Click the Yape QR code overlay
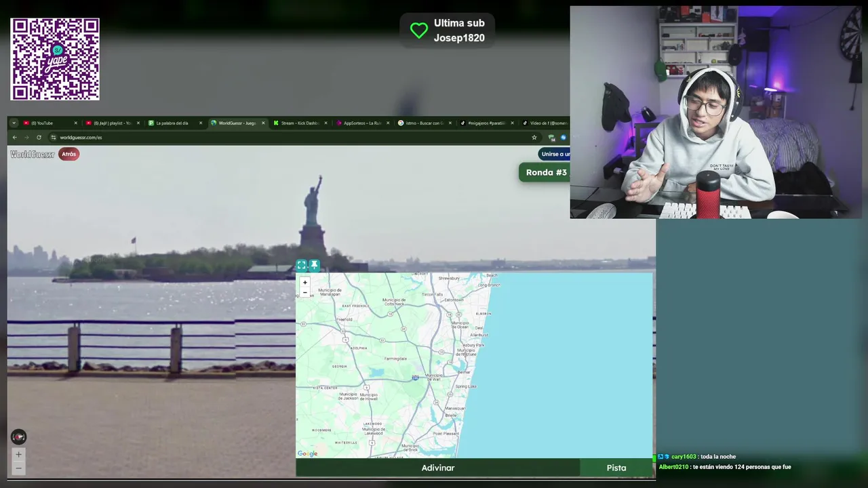 point(55,59)
